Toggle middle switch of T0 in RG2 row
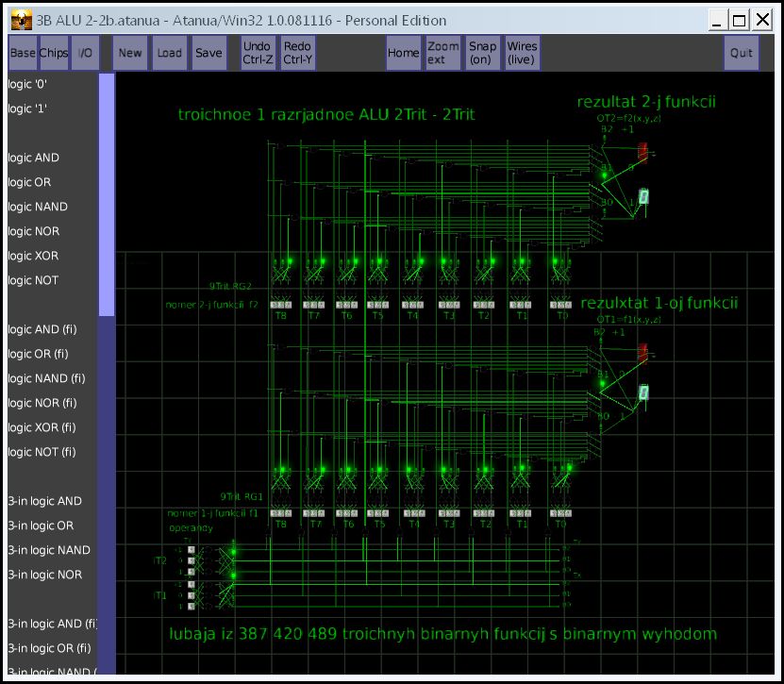The image size is (784, 684). tap(561, 305)
